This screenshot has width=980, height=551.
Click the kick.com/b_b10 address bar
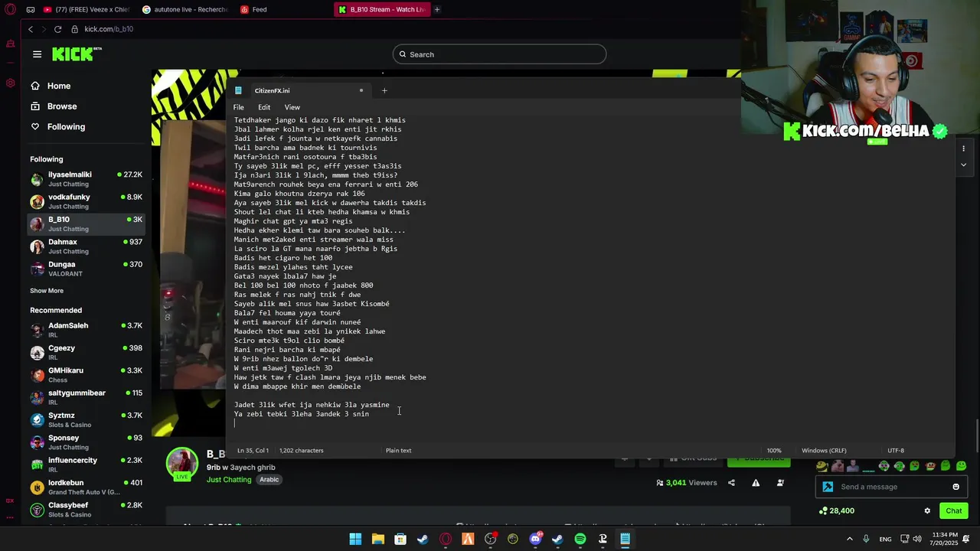click(x=109, y=29)
